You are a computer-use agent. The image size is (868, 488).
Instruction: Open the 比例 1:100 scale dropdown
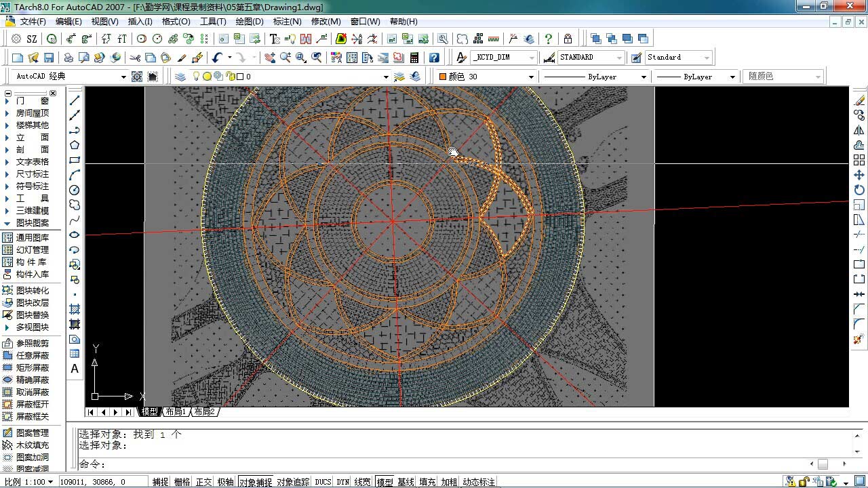pyautogui.click(x=50, y=482)
